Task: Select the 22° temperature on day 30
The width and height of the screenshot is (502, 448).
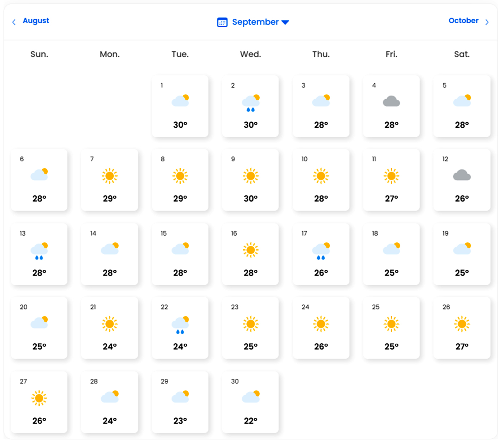Action: coord(251,421)
